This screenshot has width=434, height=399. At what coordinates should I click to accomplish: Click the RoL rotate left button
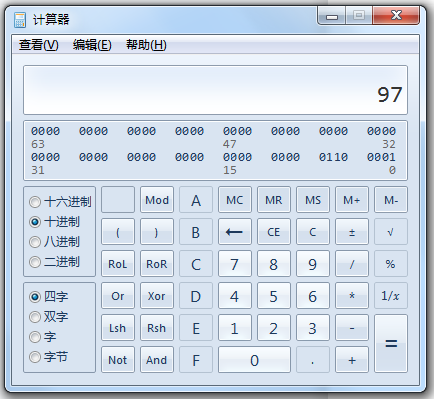118,264
